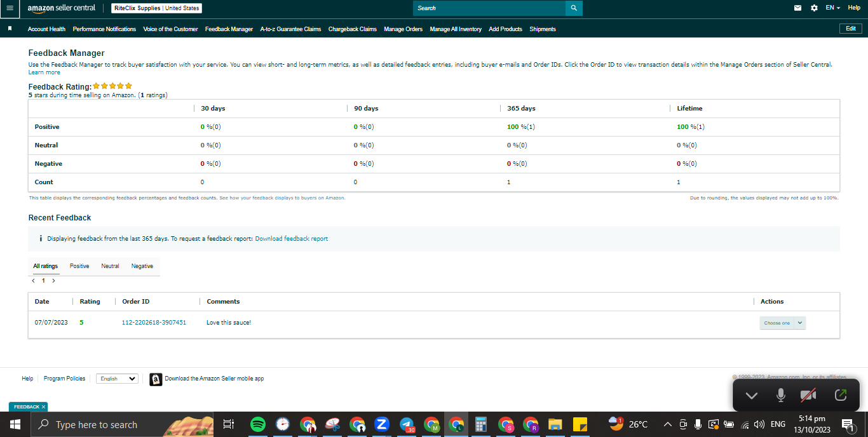This screenshot has height=437, width=868.
Task: Open File Explorer from the taskbar
Action: pos(555,424)
